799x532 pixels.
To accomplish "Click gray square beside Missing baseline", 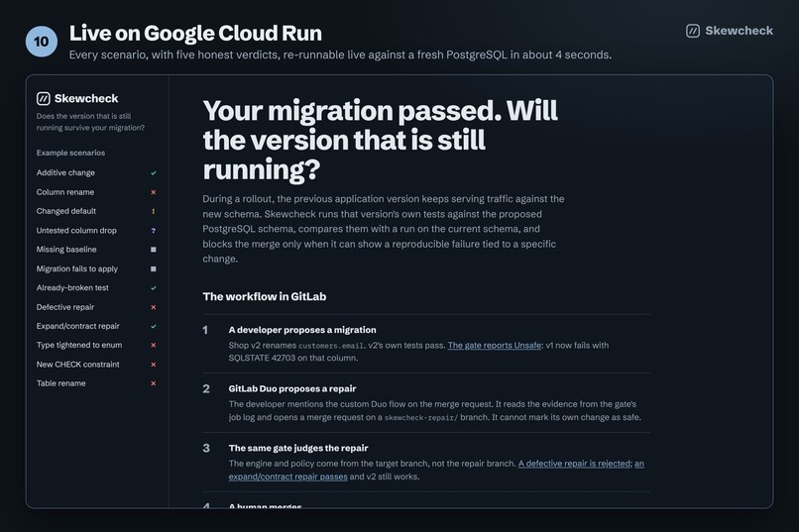I will pyautogui.click(x=153, y=250).
